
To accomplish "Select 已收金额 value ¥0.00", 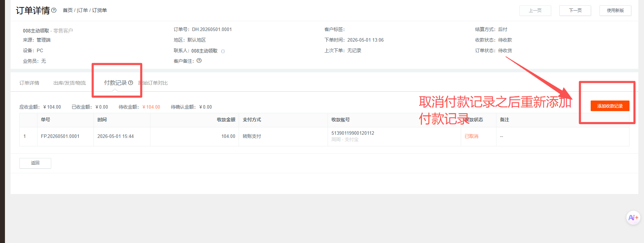I will [102, 107].
